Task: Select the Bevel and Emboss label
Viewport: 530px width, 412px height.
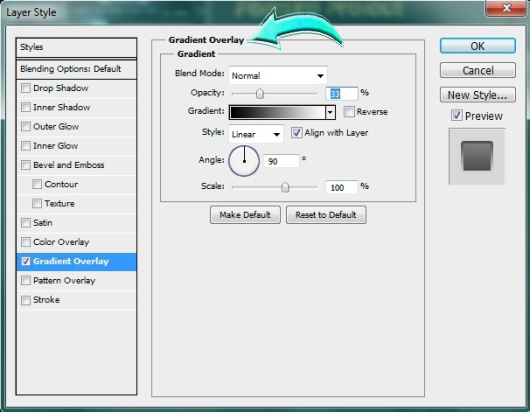Action: point(69,165)
